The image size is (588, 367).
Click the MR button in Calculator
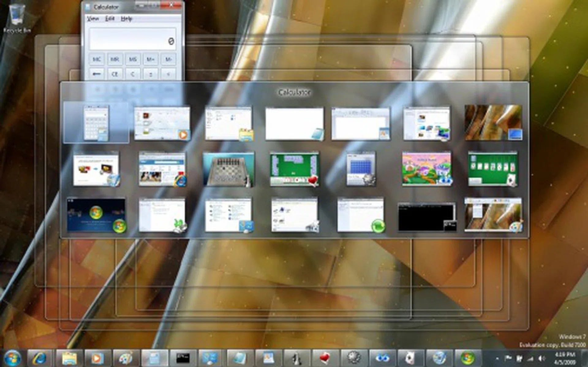click(115, 59)
